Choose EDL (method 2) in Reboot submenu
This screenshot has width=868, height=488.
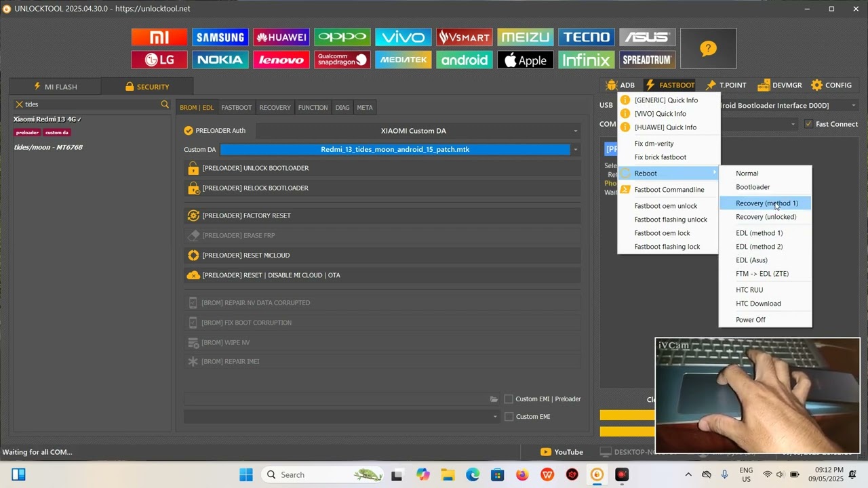coord(766,247)
